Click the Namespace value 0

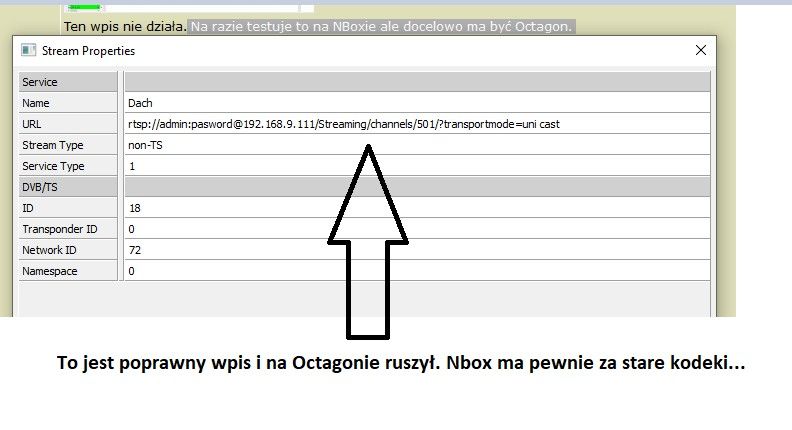tap(417, 271)
